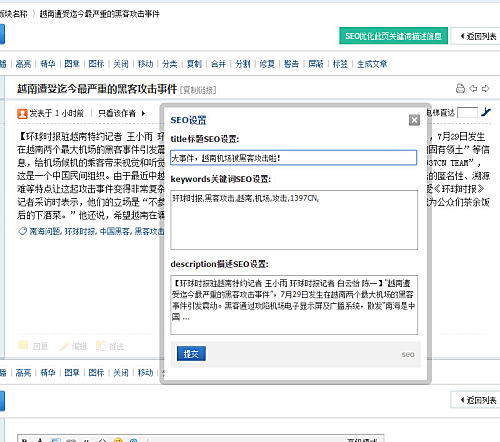The height and width of the screenshot is (442, 500).
Task: Expand the 只看该作者 arrow
Action: [143, 113]
